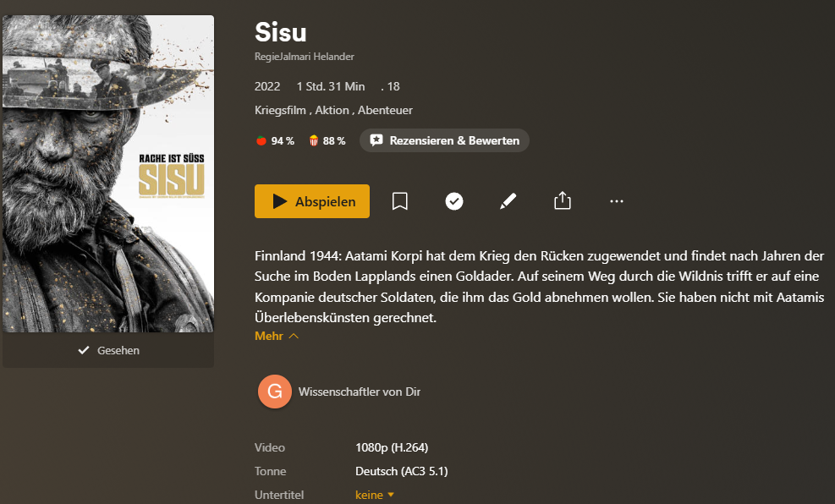Image resolution: width=835 pixels, height=504 pixels.
Task: Click the Rotten Tomatoes tomato score icon
Action: pyautogui.click(x=261, y=140)
